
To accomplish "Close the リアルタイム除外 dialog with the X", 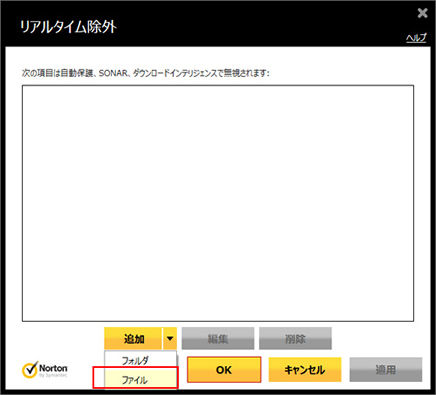I will pos(422,13).
